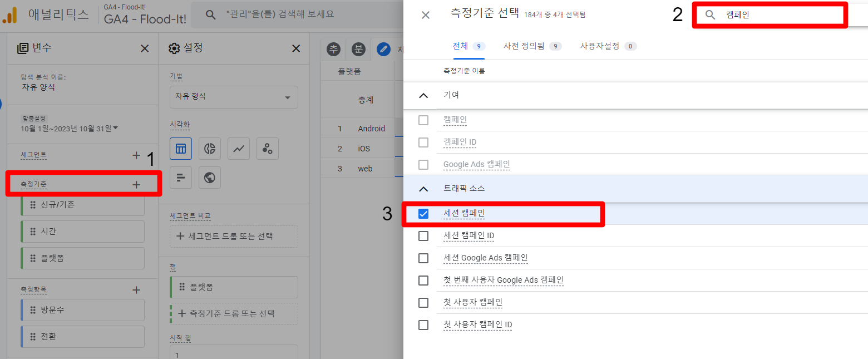Add a segment with 세그먼트 plus icon
868x359 pixels.
136,155
